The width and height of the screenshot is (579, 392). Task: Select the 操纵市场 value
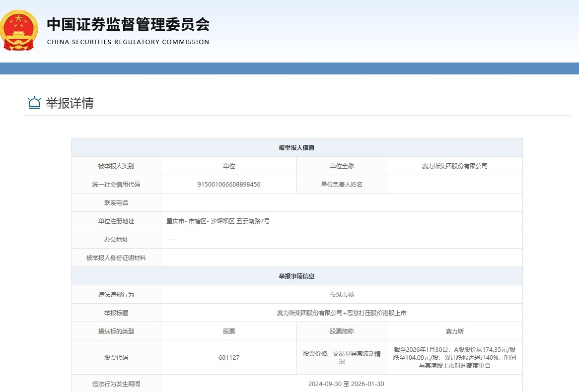tap(342, 295)
